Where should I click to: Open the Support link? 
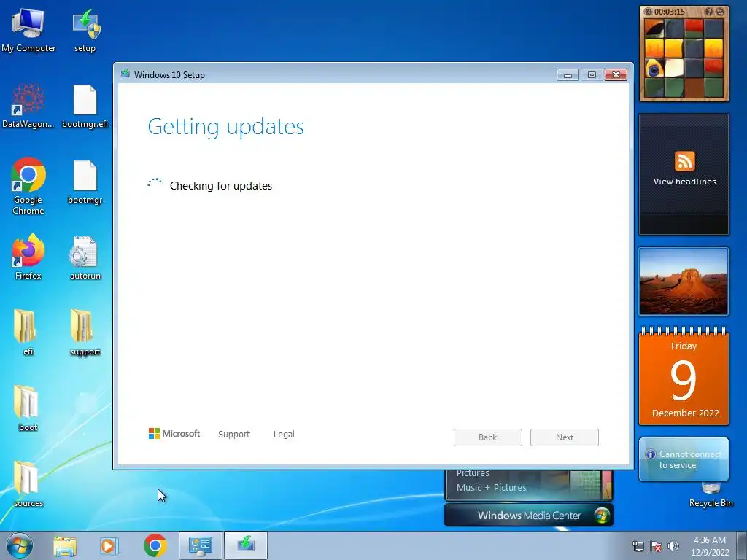[234, 435]
